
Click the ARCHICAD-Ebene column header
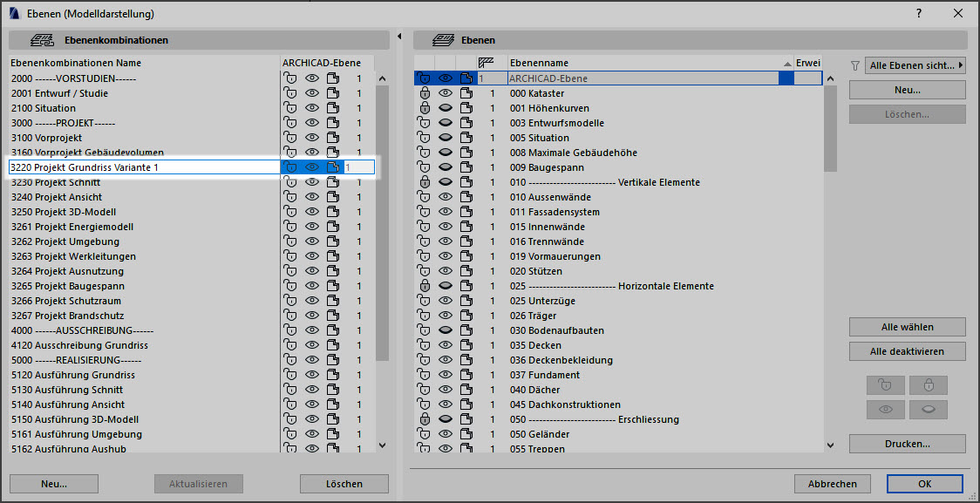(328, 63)
